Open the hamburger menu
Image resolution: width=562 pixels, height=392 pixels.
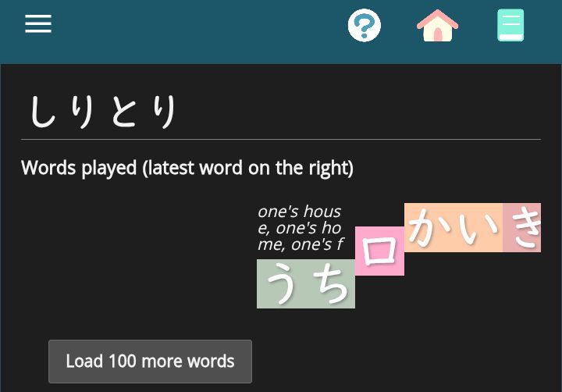[x=37, y=24]
